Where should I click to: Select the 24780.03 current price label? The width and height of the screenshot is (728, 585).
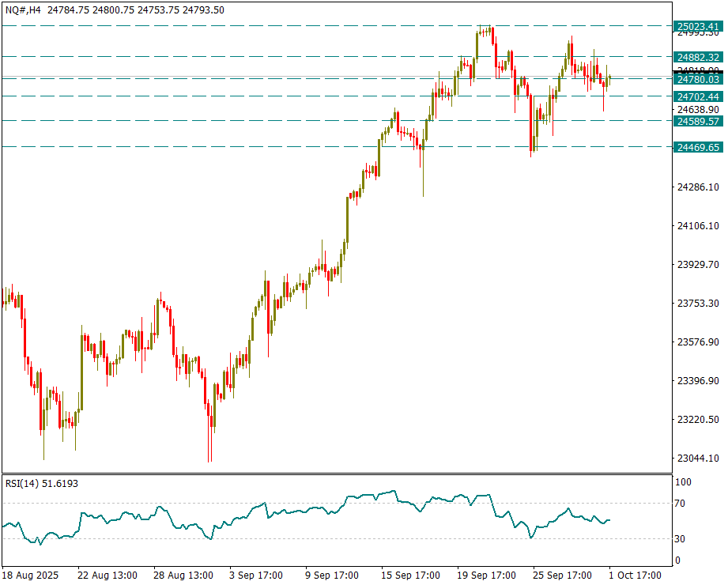pos(698,79)
